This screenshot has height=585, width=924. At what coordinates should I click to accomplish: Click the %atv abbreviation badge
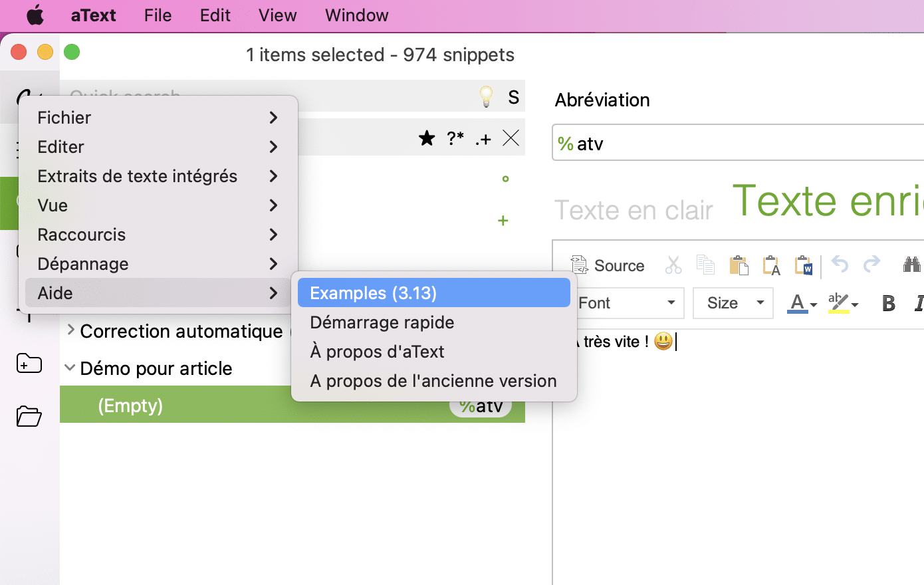click(x=481, y=406)
